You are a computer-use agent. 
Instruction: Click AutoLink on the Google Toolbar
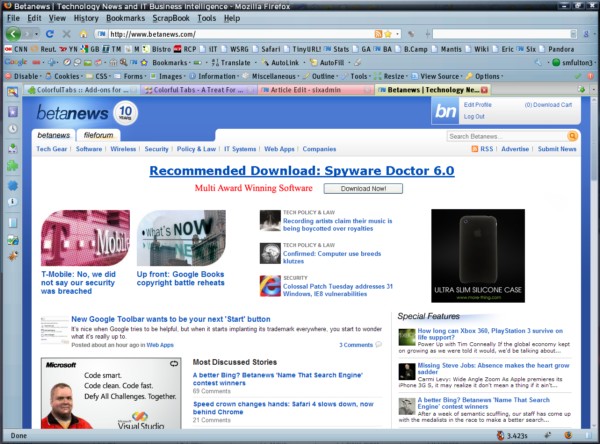pos(280,62)
